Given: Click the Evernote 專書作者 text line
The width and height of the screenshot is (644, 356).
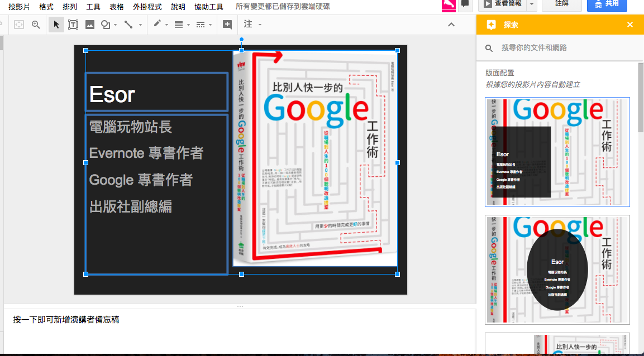Looking at the screenshot, I should pyautogui.click(x=146, y=153).
